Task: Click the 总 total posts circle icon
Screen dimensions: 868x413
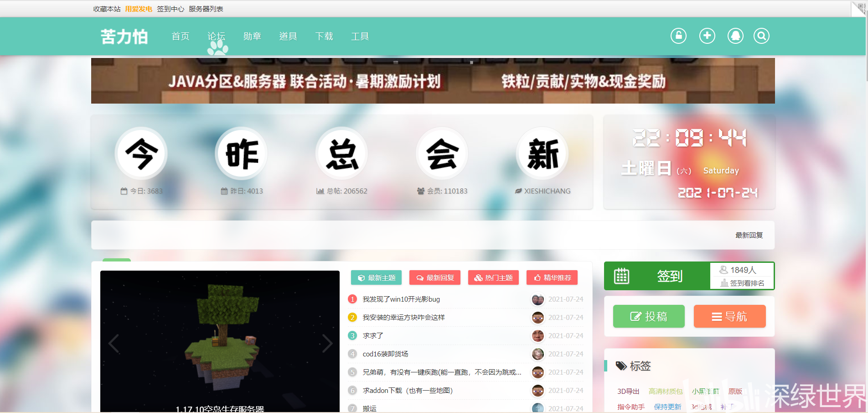Action: tap(342, 154)
